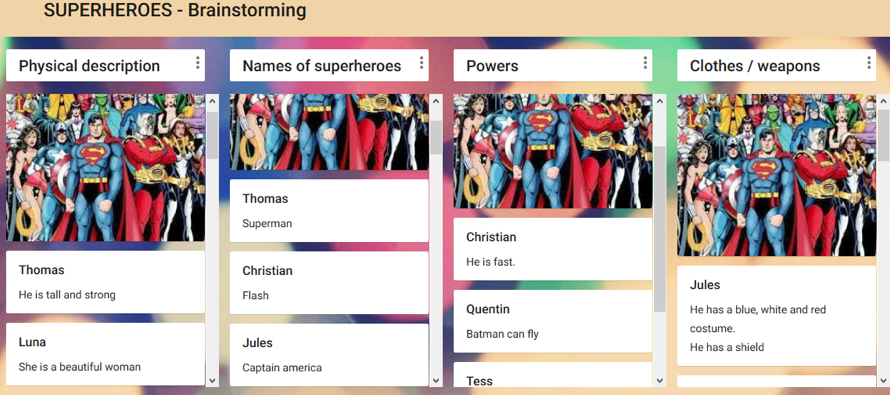890x401 pixels.
Task: Select Christian's Flash card
Action: pos(329,283)
